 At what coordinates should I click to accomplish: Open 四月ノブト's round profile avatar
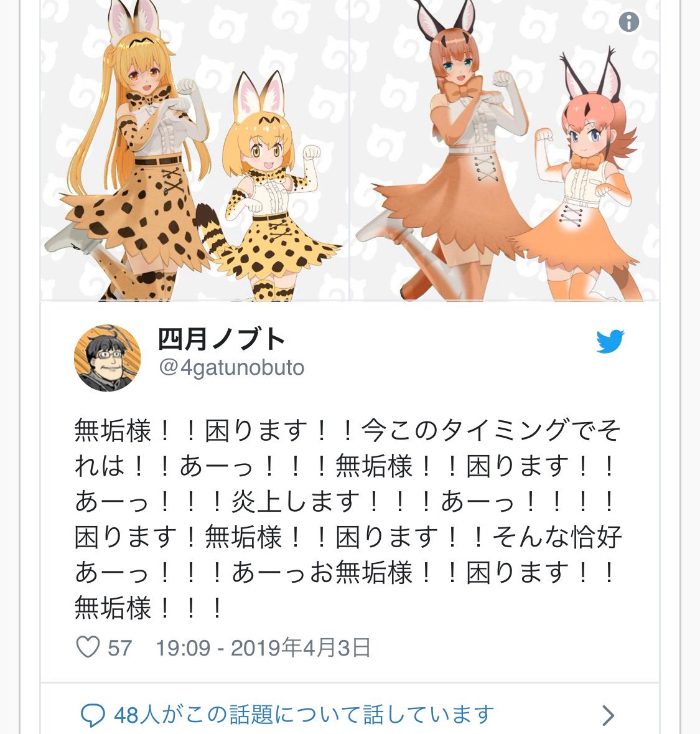[107, 358]
